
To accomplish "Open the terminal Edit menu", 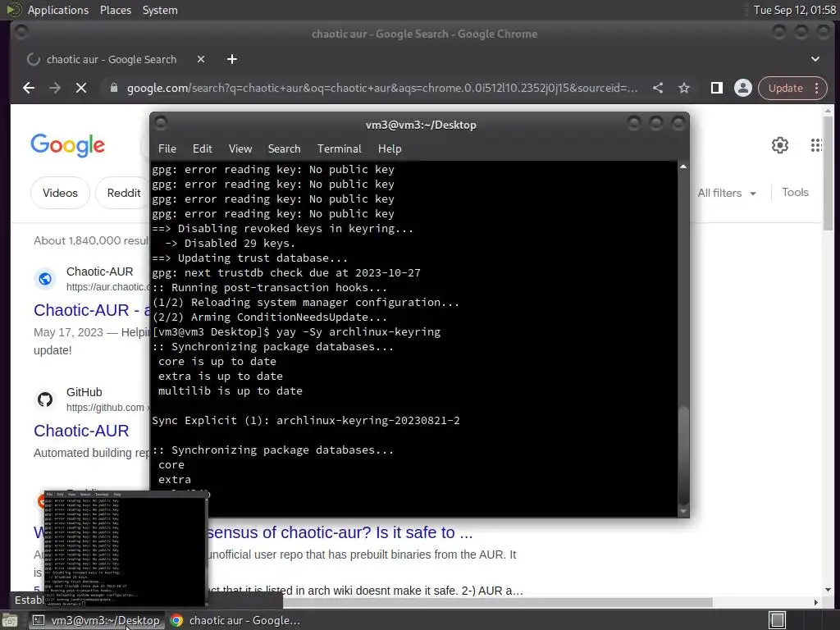I will (x=202, y=148).
